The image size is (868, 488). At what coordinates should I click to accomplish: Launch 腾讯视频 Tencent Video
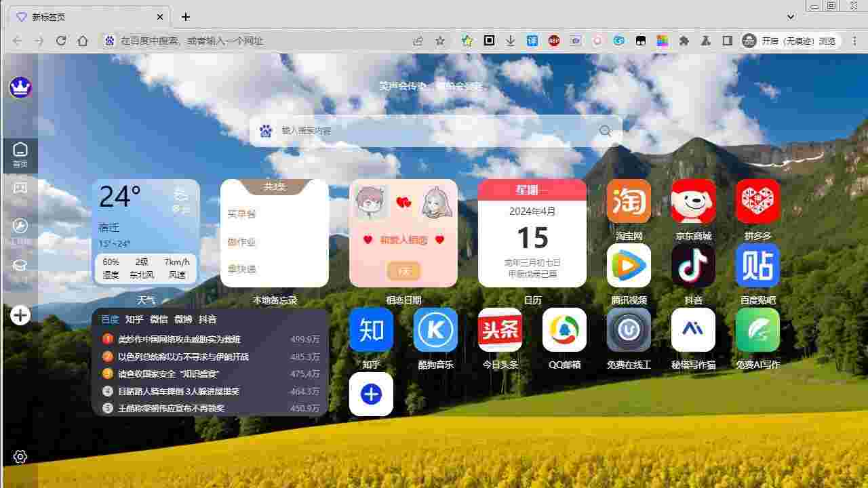pyautogui.click(x=628, y=265)
